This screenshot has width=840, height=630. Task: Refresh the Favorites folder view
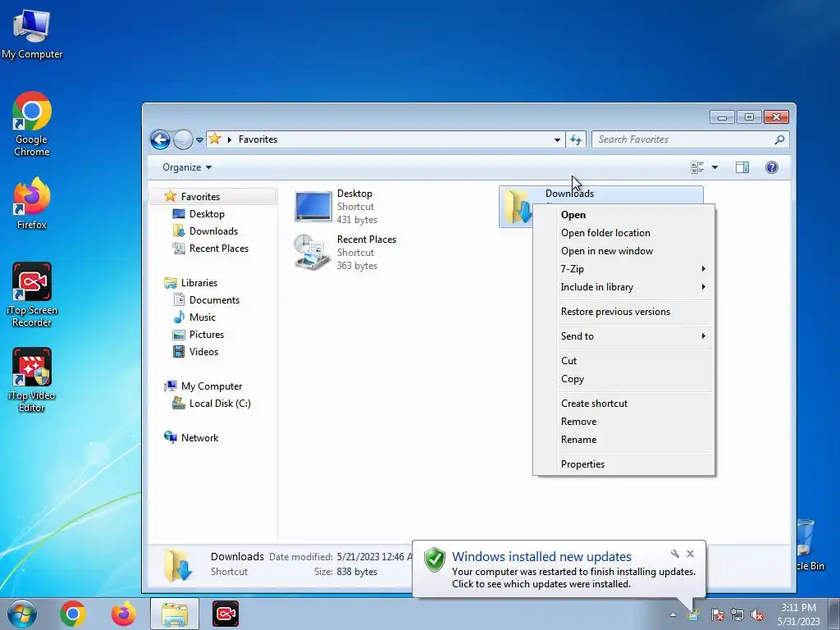point(576,139)
